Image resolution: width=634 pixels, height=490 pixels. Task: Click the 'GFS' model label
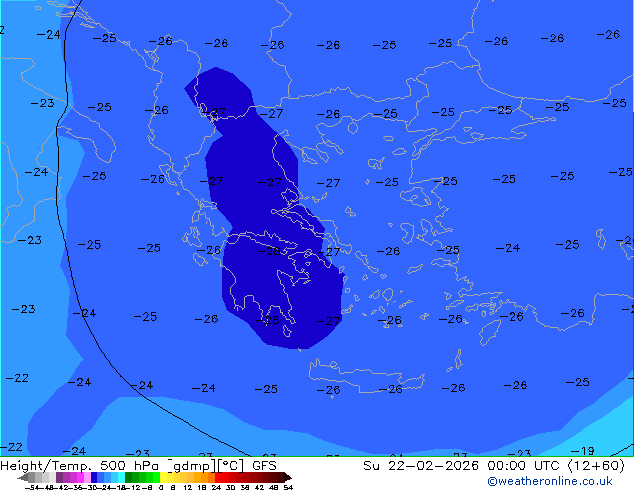tap(264, 466)
